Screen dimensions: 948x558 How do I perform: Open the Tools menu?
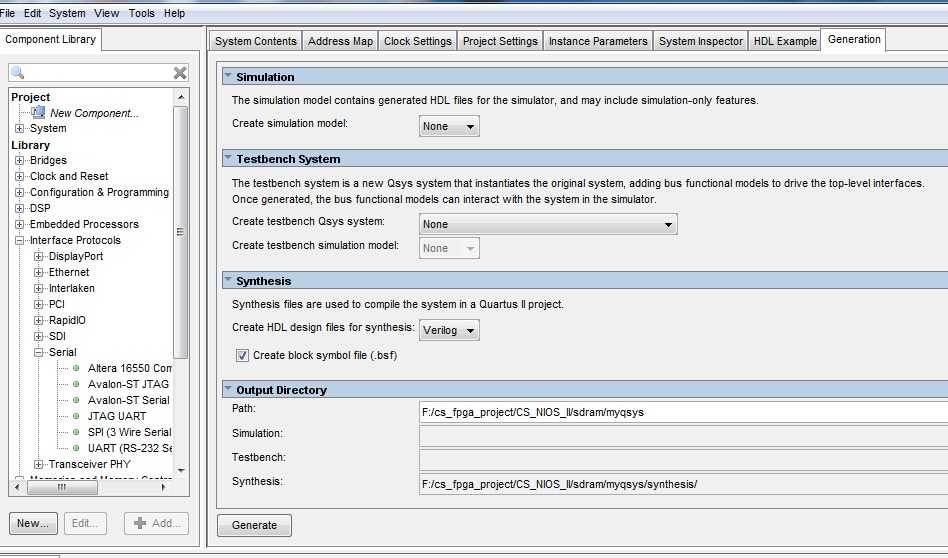point(141,13)
